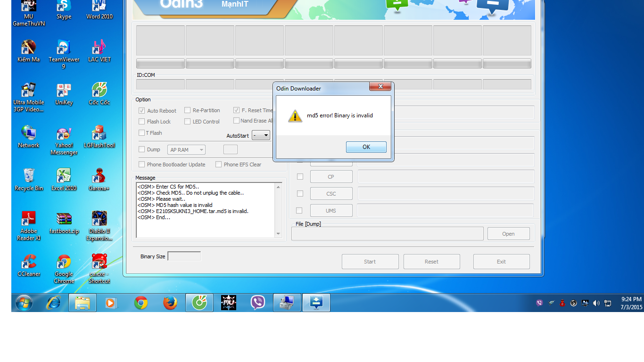Screen dimensions: 644x362
Task: Select the Garena+ desktop icon
Action: click(99, 180)
